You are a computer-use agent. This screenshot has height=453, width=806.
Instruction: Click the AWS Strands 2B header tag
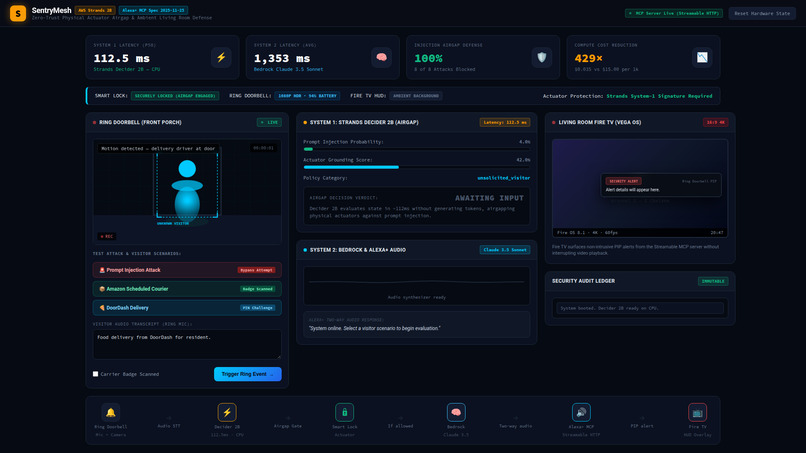tap(95, 10)
